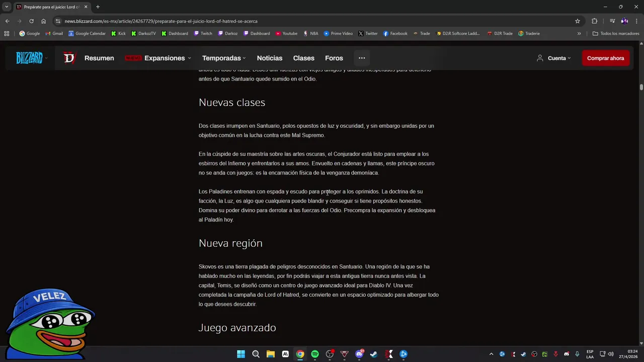Open the D2R Trade bookmark

coord(500,34)
